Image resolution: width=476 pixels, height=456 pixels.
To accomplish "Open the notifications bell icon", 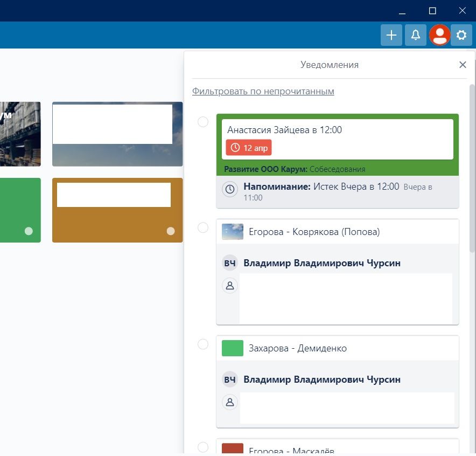I will pyautogui.click(x=416, y=35).
